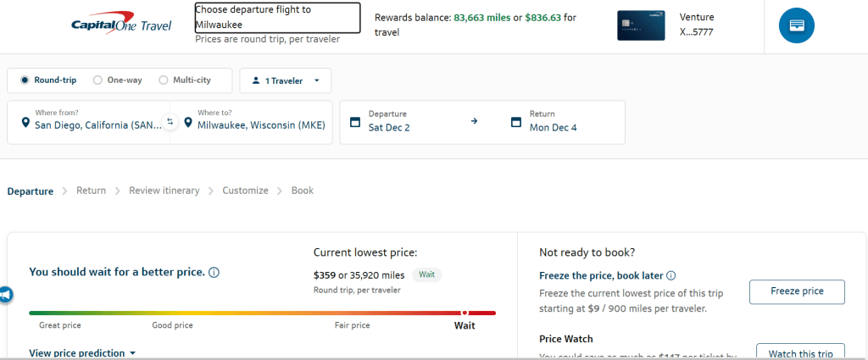Click the origin location pin icon

(25, 122)
